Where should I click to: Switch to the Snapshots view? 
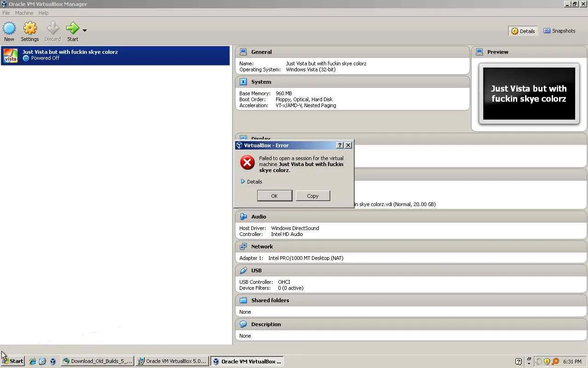coord(559,31)
